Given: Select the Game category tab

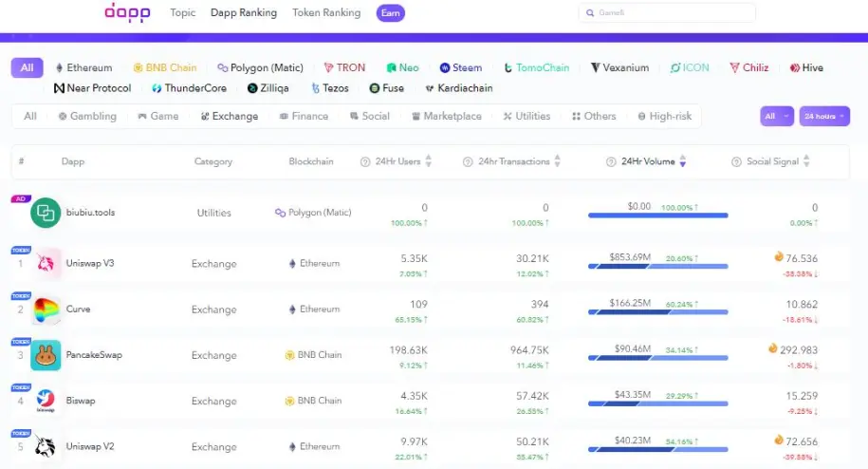Looking at the screenshot, I should [158, 116].
